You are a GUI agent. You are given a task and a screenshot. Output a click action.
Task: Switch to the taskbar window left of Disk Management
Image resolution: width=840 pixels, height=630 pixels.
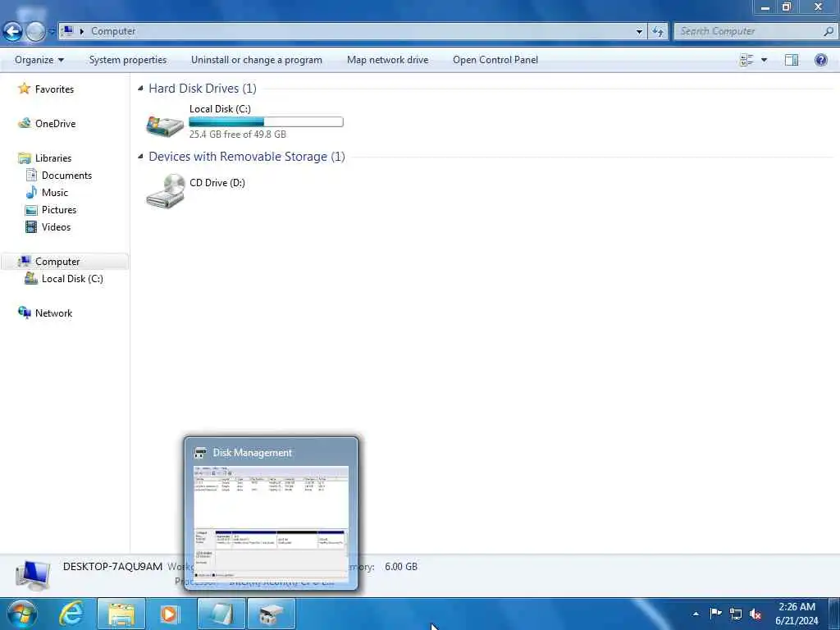(221, 614)
